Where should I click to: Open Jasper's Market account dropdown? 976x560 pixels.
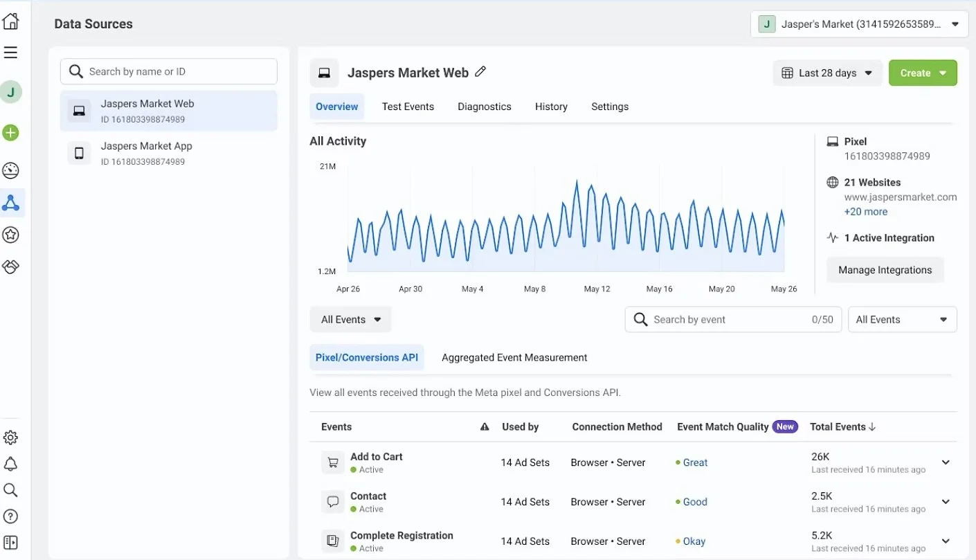coord(859,24)
